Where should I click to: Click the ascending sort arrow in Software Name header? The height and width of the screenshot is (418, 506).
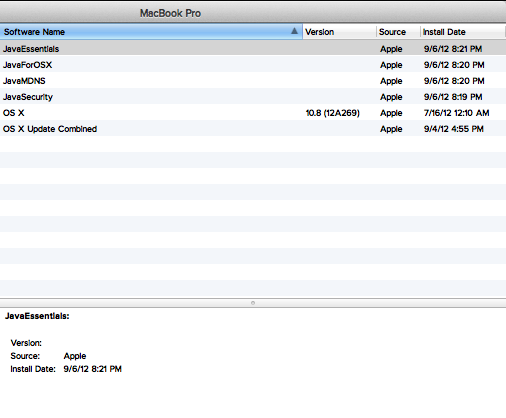294,31
